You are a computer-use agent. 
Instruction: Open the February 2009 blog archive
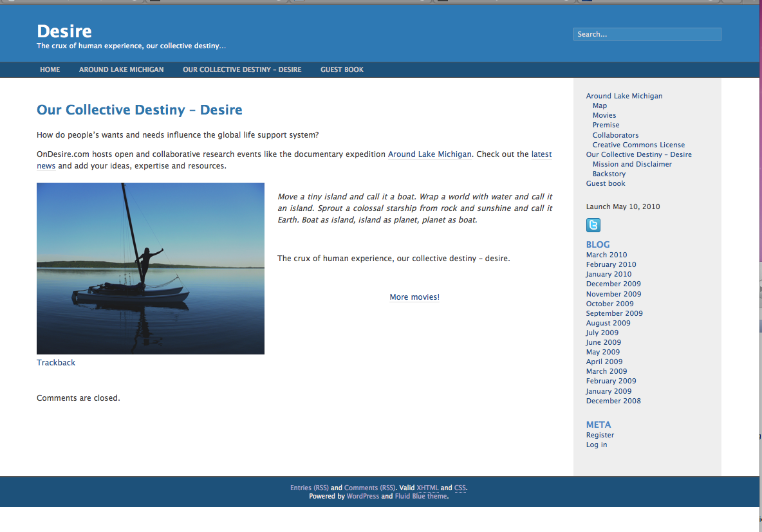611,381
